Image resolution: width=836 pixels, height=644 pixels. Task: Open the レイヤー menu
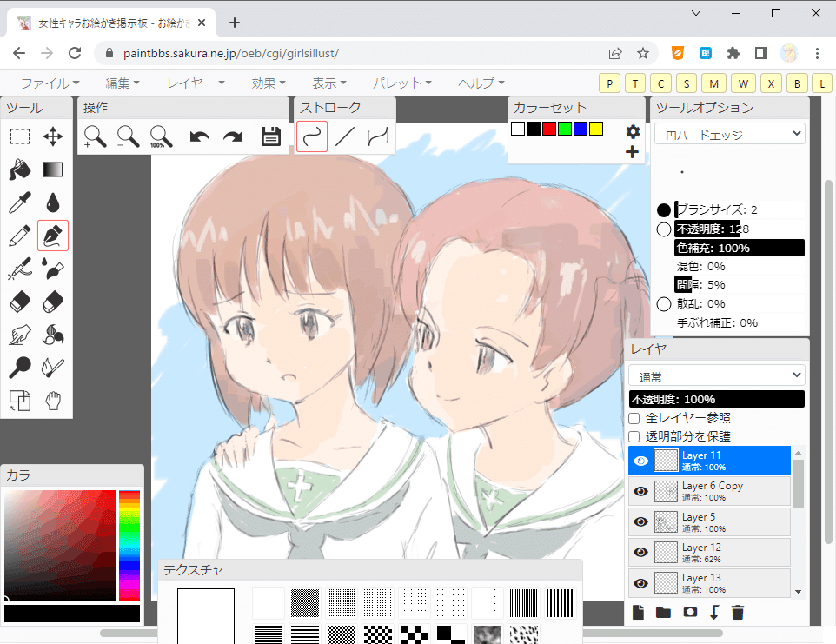pos(196,83)
